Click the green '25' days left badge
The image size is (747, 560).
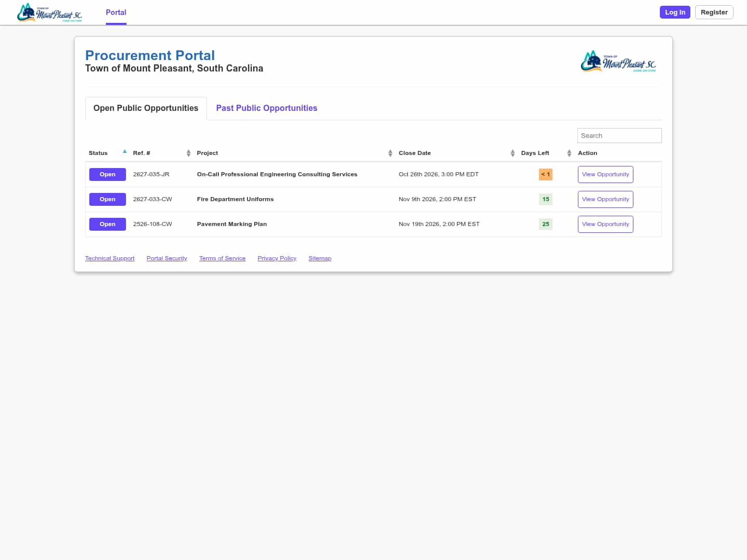(546, 225)
